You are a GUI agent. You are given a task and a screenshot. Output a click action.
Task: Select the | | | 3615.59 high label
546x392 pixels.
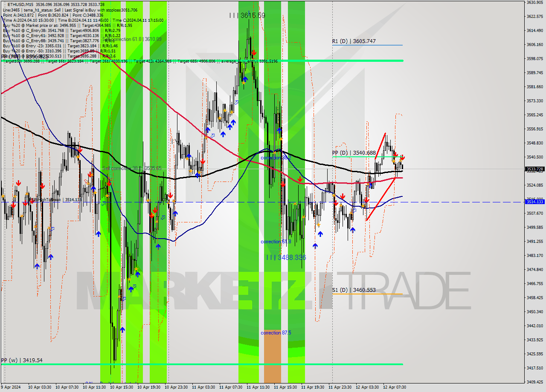pyautogui.click(x=247, y=15)
